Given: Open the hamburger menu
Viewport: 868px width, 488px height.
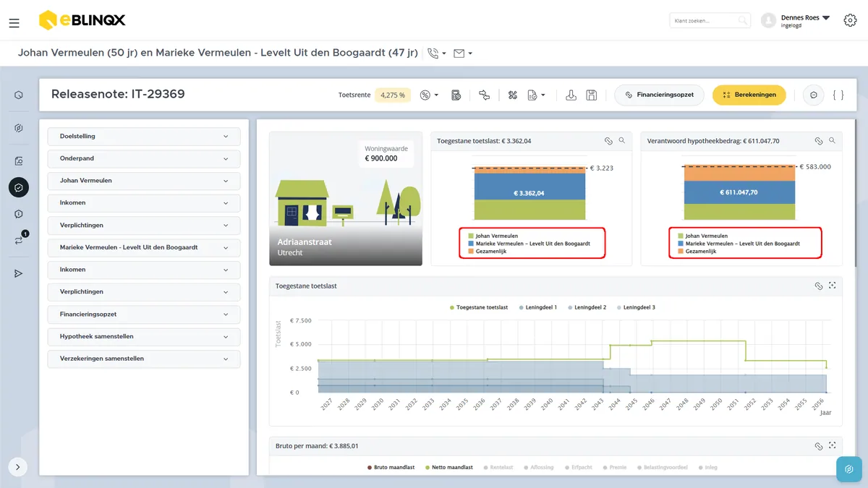Looking at the screenshot, I should tap(14, 23).
